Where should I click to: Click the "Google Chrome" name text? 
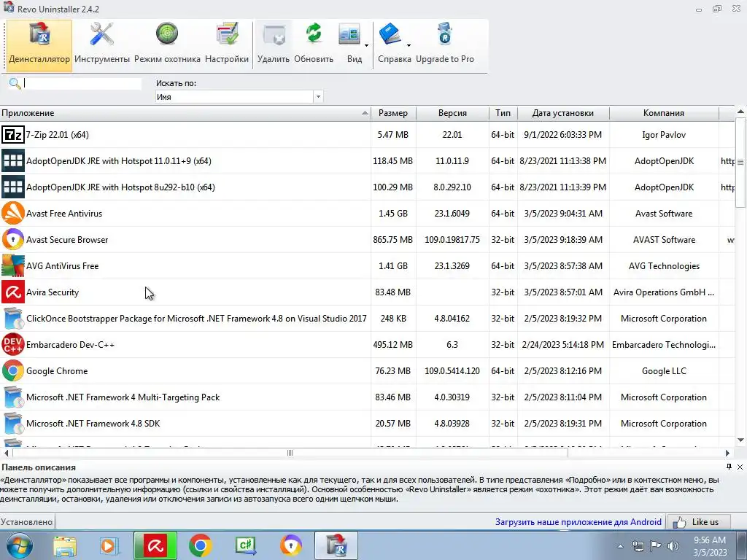pos(57,371)
